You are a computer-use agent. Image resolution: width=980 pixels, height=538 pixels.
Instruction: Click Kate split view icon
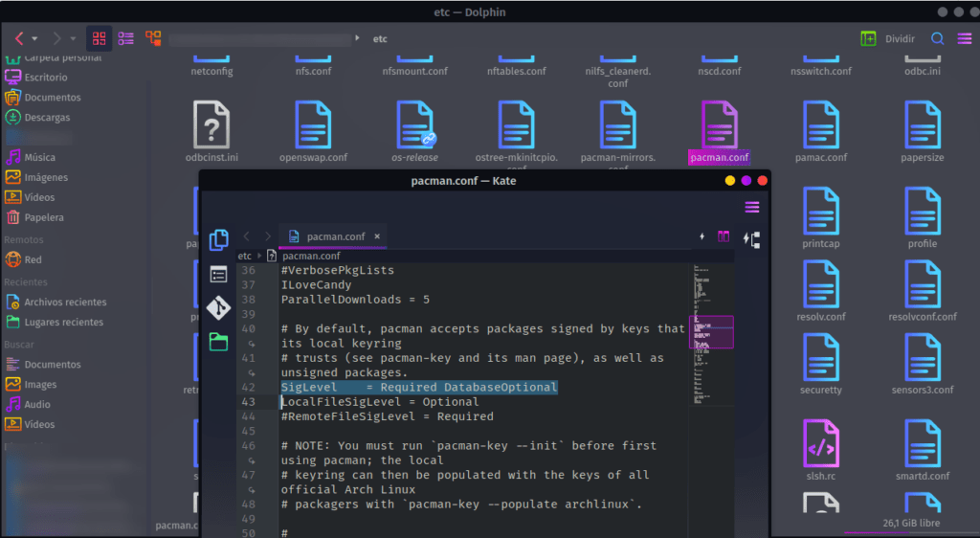click(x=724, y=236)
